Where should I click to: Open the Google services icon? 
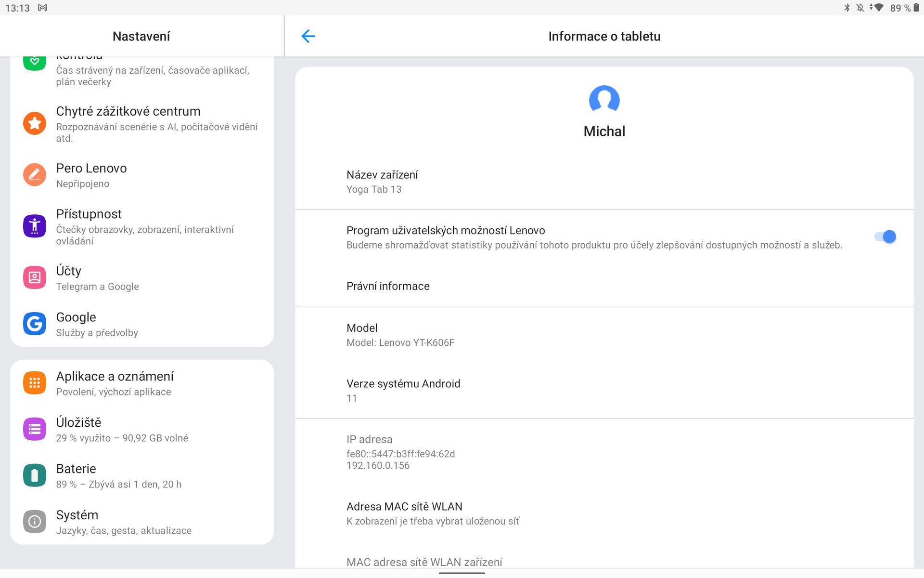(x=35, y=324)
